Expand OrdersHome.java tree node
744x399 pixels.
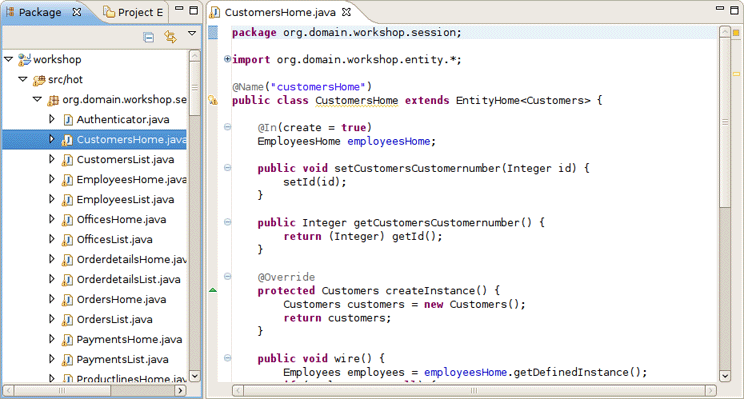[52, 298]
